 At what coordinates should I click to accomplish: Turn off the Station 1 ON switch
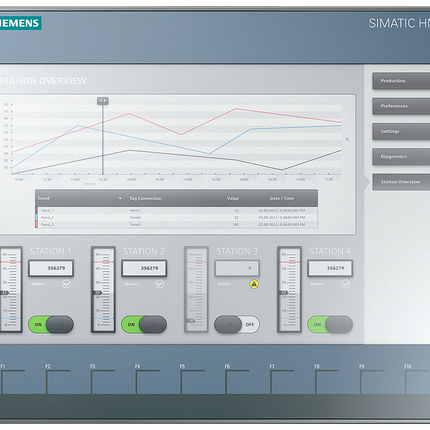click(51, 324)
